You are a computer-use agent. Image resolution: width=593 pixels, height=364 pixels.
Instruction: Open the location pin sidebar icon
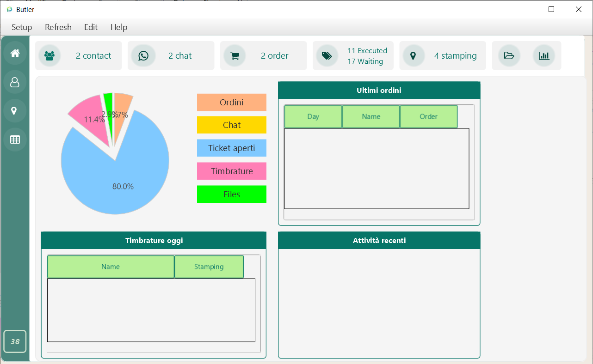click(x=15, y=111)
